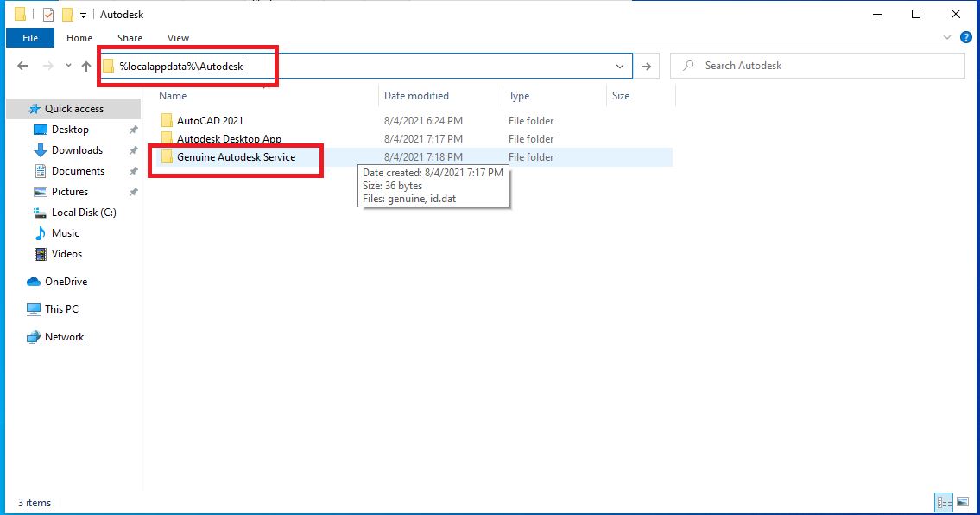Image resolution: width=980 pixels, height=515 pixels.
Task: Click the Properties icon in title bar
Action: 47,14
